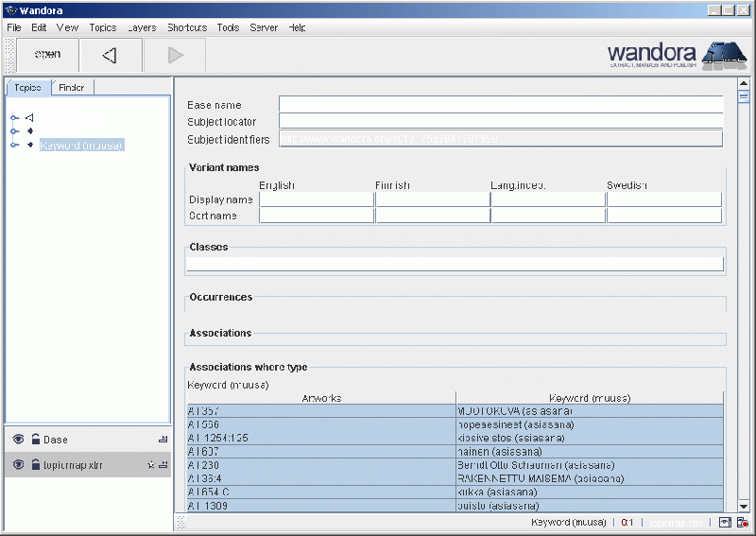Expand the Keyword (muusa) tree node

pyautogui.click(x=14, y=146)
